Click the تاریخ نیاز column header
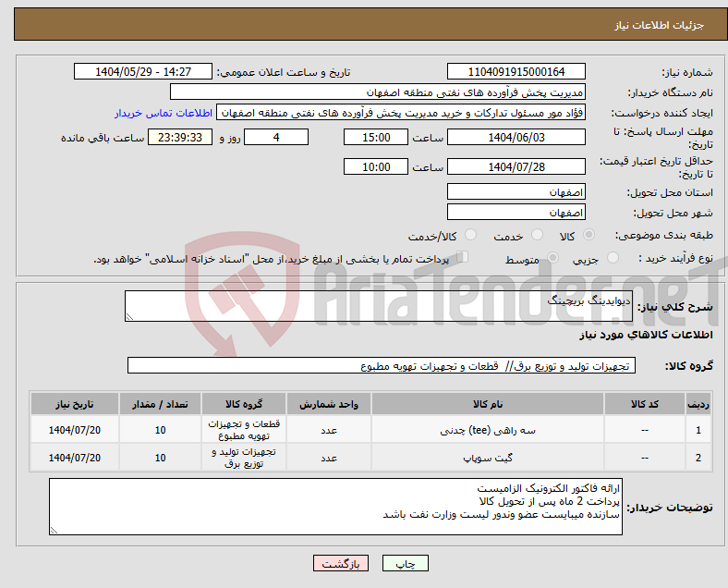 75,404
